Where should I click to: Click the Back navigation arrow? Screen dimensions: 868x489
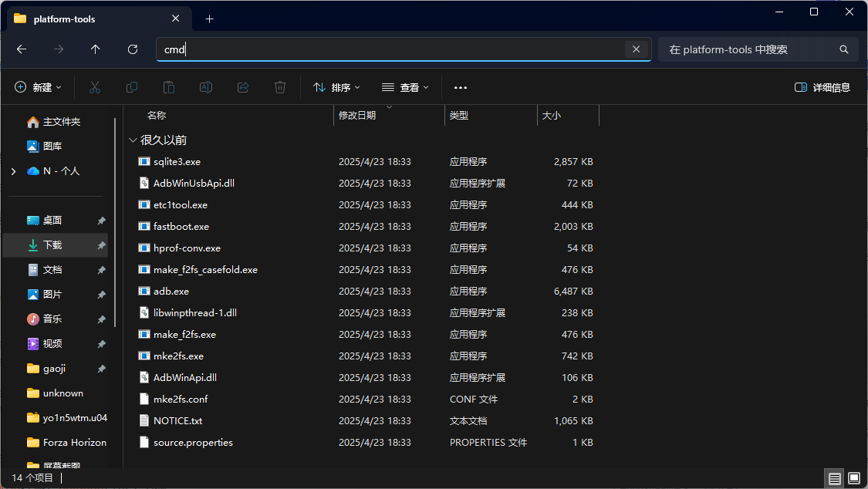22,49
